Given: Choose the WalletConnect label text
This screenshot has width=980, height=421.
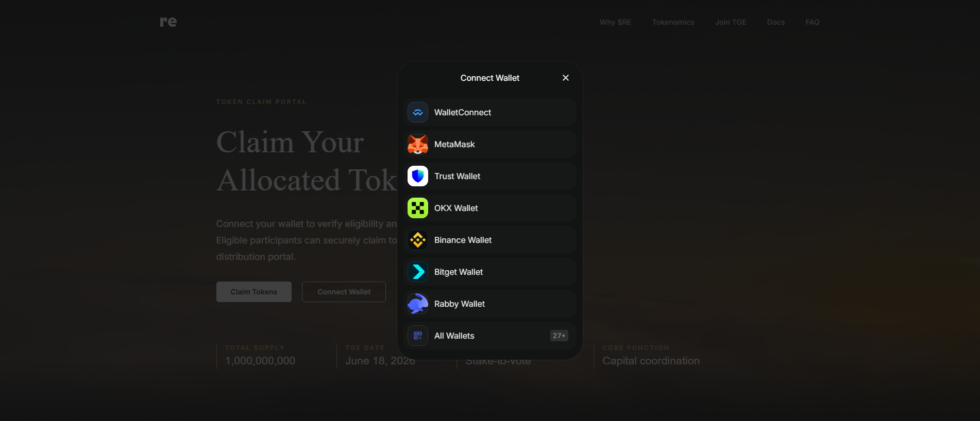Looking at the screenshot, I should (x=463, y=112).
